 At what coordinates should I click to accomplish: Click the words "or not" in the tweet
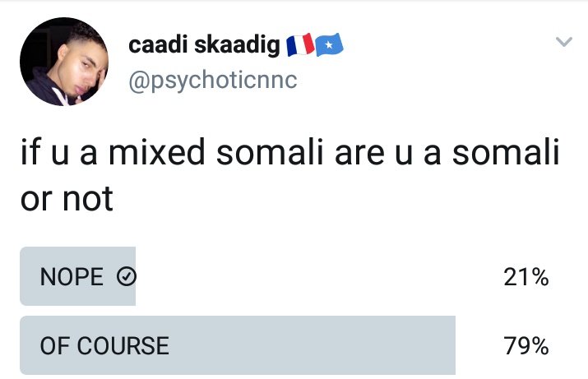click(x=67, y=199)
